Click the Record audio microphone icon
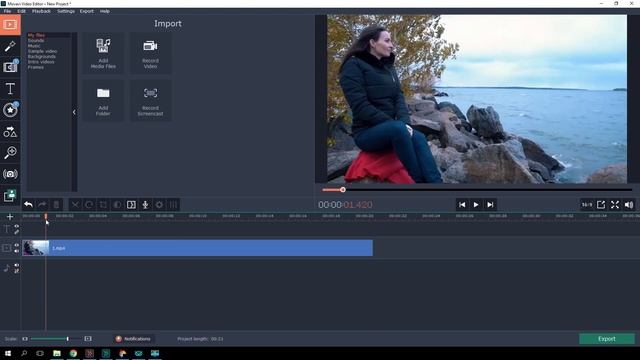 [x=145, y=205]
